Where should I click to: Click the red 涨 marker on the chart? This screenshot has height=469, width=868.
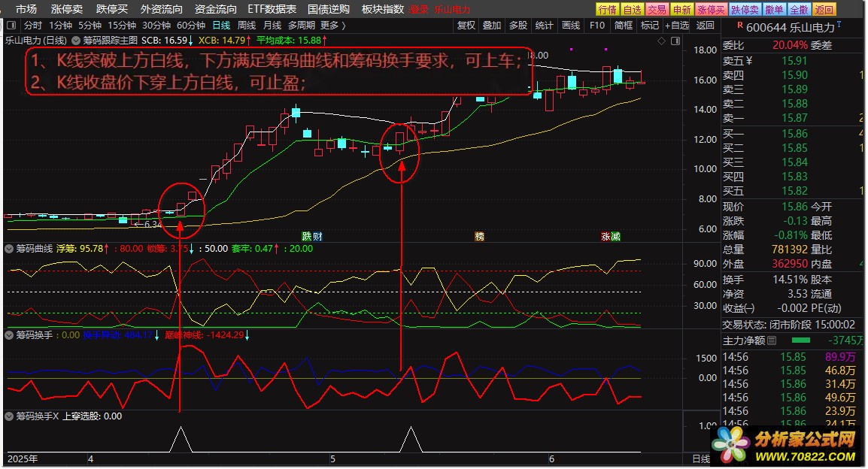pyautogui.click(x=605, y=236)
